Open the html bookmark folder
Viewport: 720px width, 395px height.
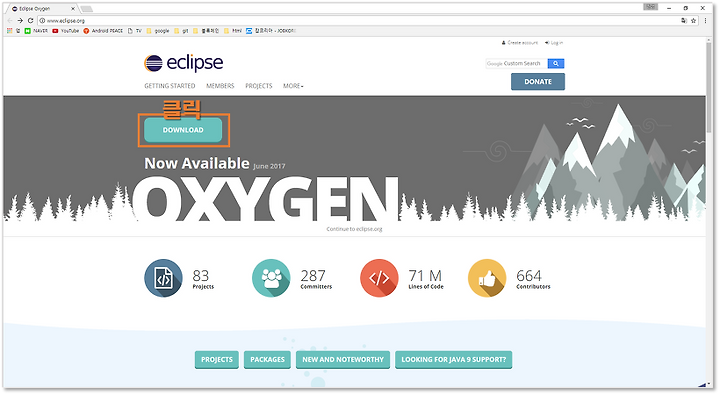coord(233,31)
